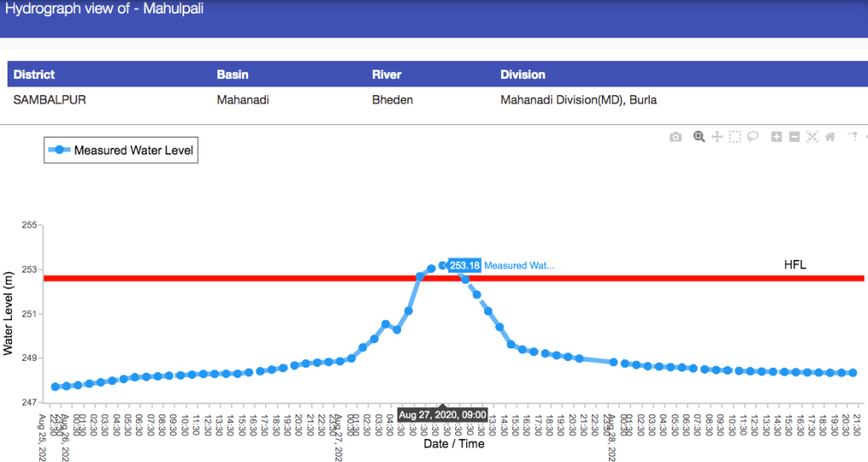The width and height of the screenshot is (868, 462).
Task: Zoom in using the plus icon
Action: 776,137
